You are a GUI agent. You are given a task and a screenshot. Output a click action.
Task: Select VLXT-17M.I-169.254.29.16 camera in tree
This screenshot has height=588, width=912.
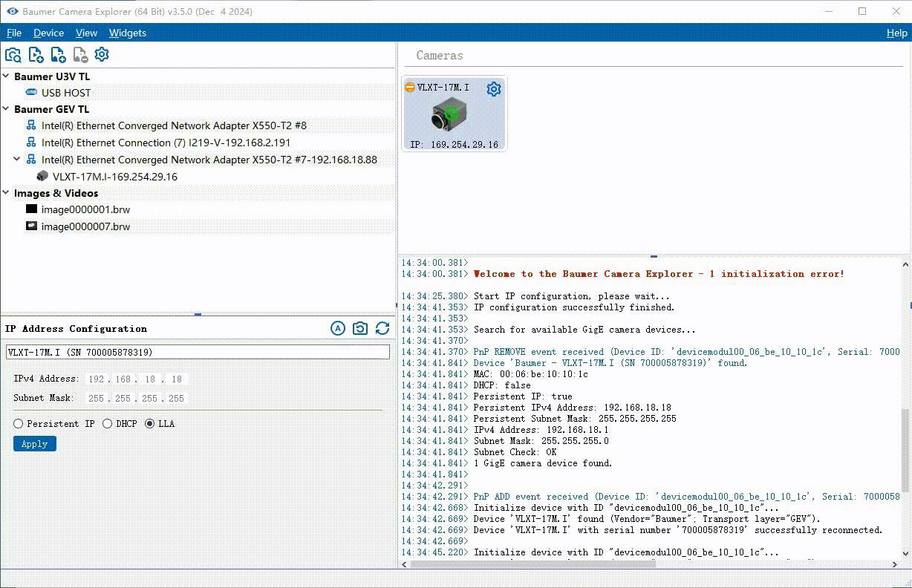(x=115, y=177)
